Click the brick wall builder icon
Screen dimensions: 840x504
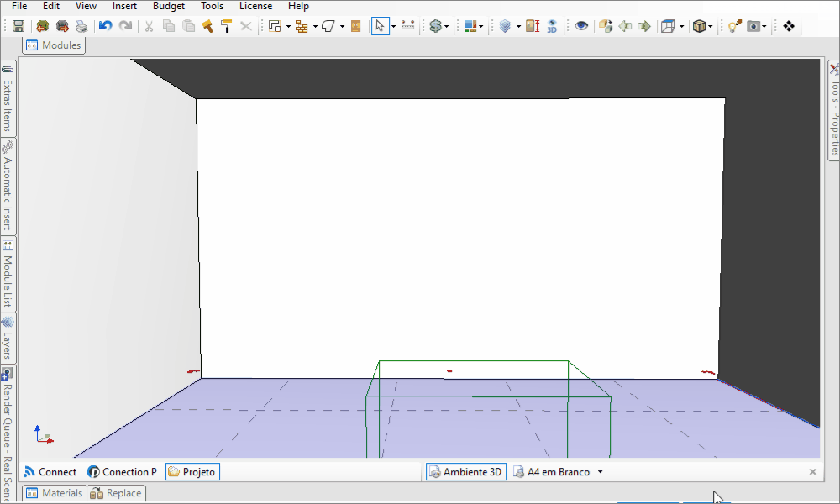point(302,26)
